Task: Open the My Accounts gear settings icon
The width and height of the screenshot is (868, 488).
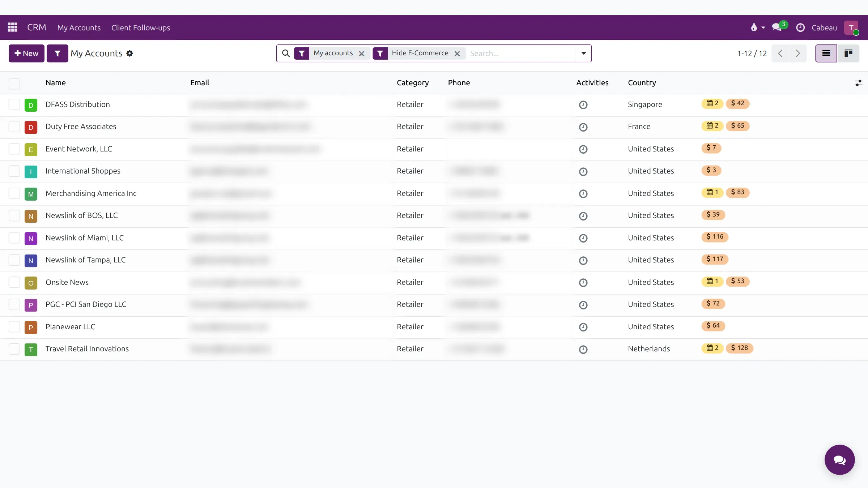Action: (x=129, y=53)
